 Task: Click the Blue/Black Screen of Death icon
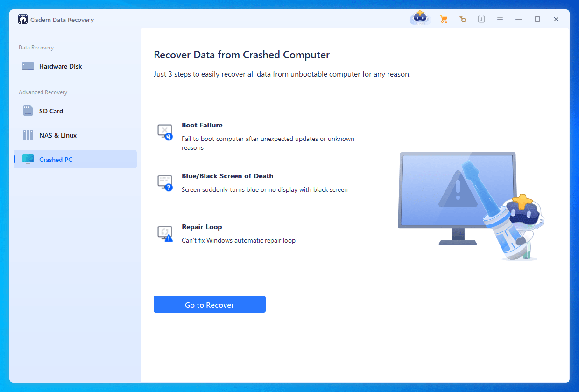coord(165,183)
